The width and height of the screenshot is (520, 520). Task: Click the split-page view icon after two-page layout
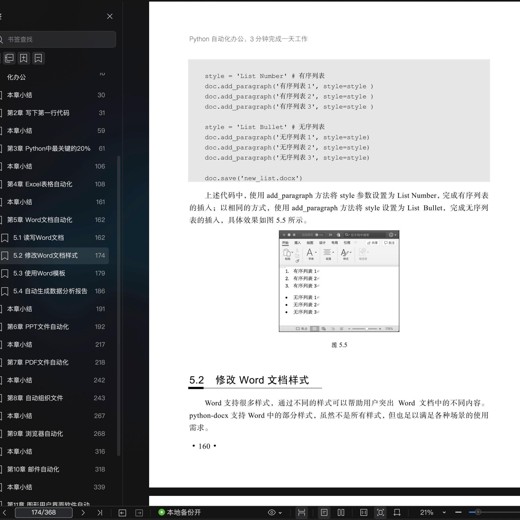click(x=364, y=512)
